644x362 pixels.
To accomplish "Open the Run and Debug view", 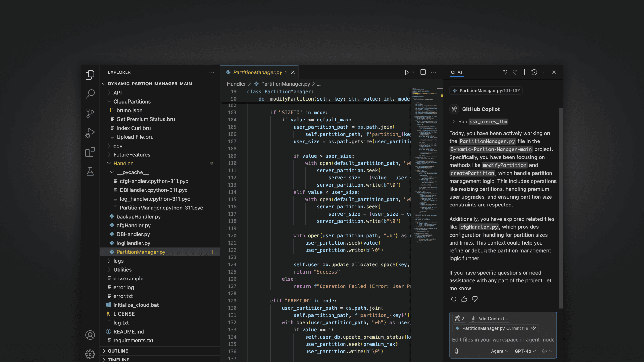I will (90, 133).
